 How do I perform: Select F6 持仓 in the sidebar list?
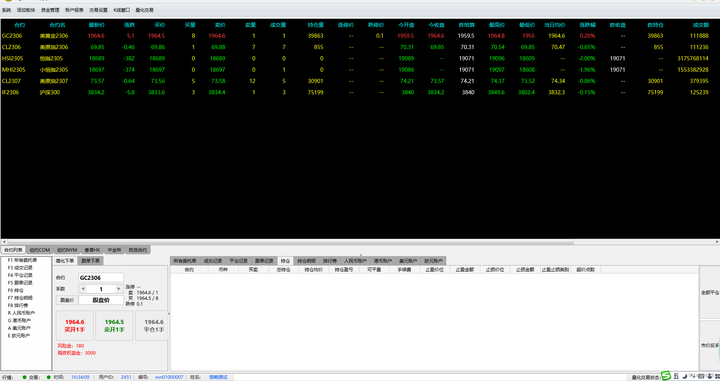pyautogui.click(x=16, y=290)
